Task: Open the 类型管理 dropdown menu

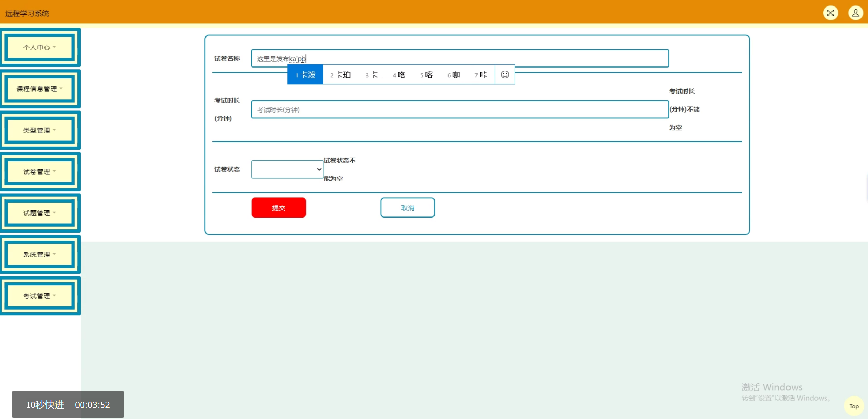Action: 40,130
